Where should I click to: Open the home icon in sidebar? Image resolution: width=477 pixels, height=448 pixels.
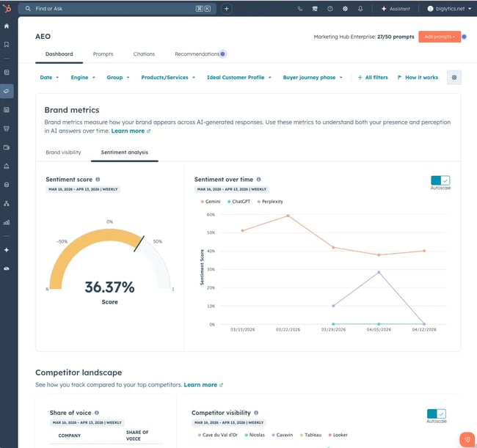7,26
